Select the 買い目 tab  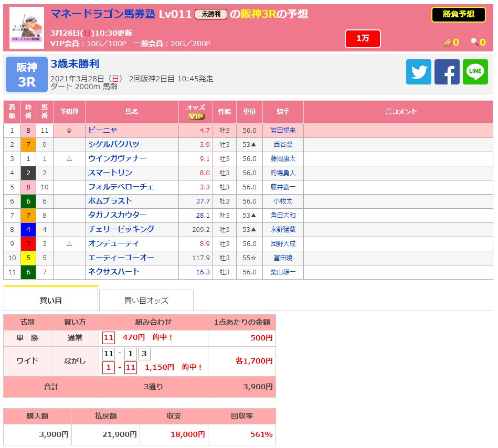51,300
